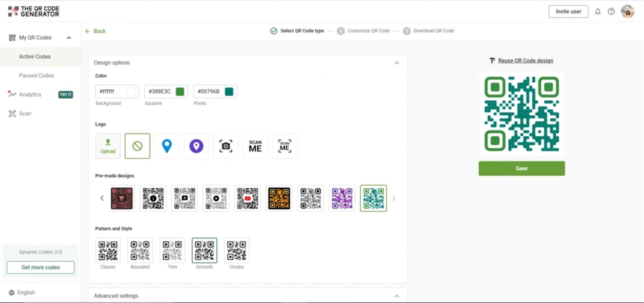Show next pre-made designs

[x=394, y=198]
